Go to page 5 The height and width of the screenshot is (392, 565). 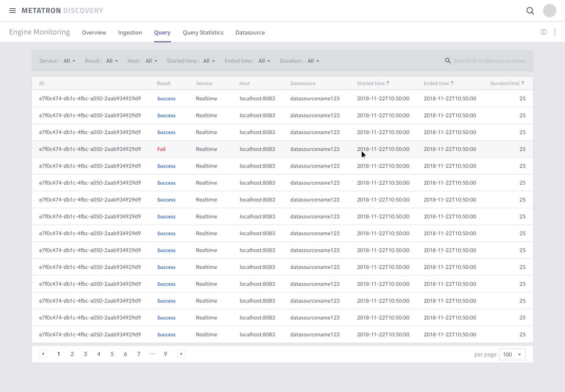112,354
